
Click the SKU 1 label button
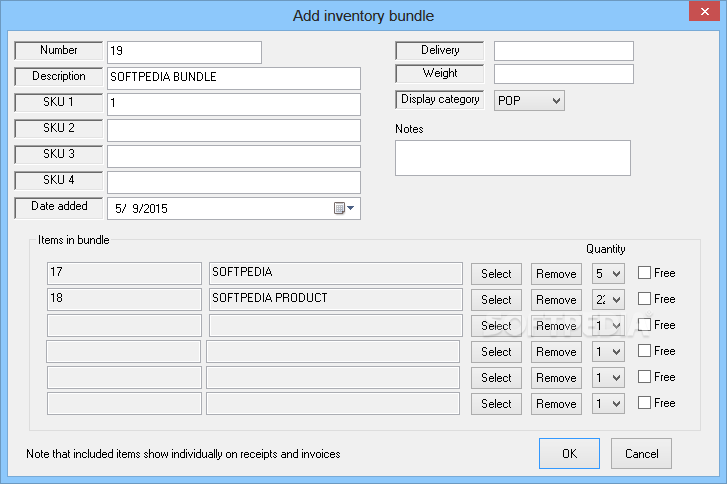pos(59,102)
